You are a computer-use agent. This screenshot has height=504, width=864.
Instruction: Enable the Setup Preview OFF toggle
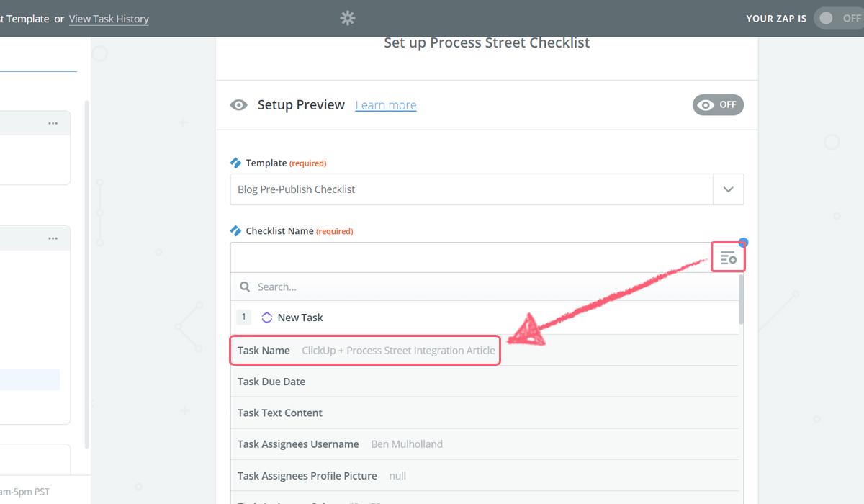tap(718, 105)
